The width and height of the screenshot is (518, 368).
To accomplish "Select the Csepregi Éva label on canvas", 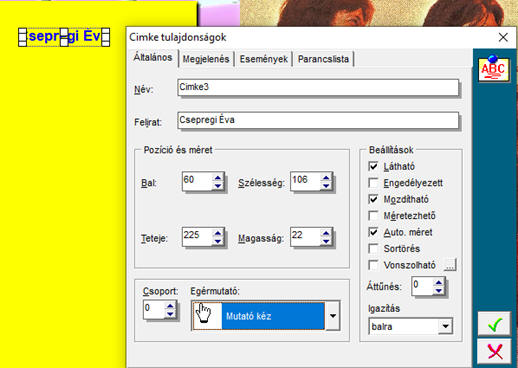I will point(64,36).
